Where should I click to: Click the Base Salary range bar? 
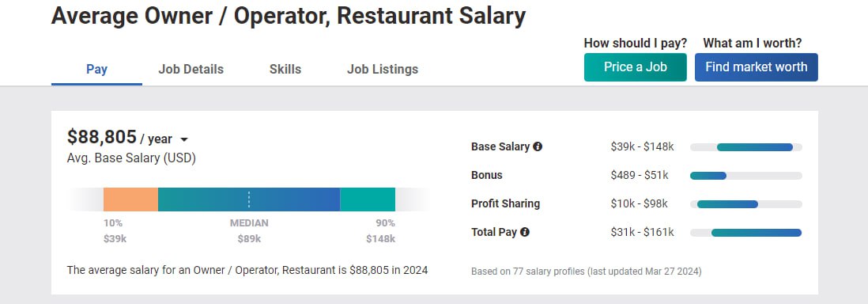(745, 147)
